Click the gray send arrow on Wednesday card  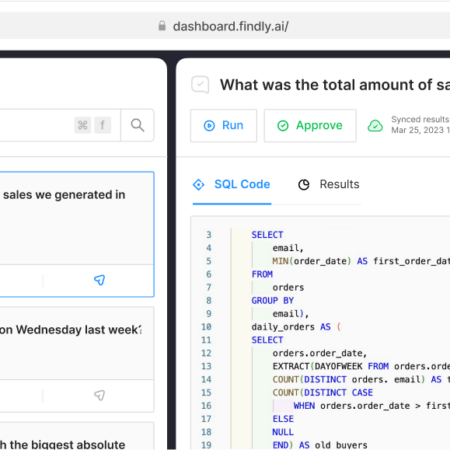(99, 395)
